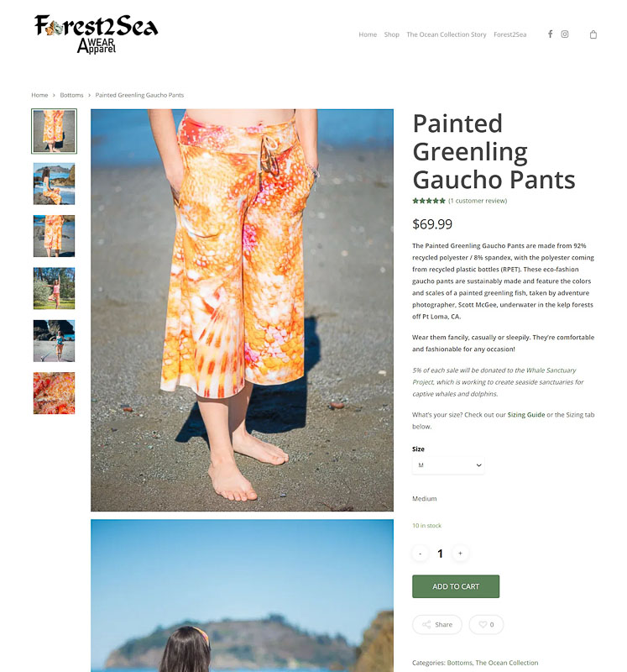Open The Ocean Collection Story menu item
The width and height of the screenshot is (627, 672).
point(447,34)
